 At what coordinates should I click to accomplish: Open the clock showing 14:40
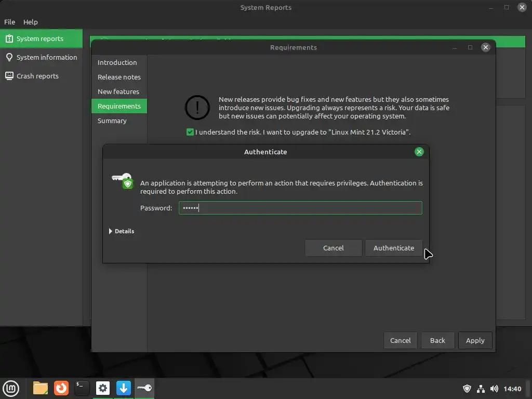pyautogui.click(x=512, y=389)
